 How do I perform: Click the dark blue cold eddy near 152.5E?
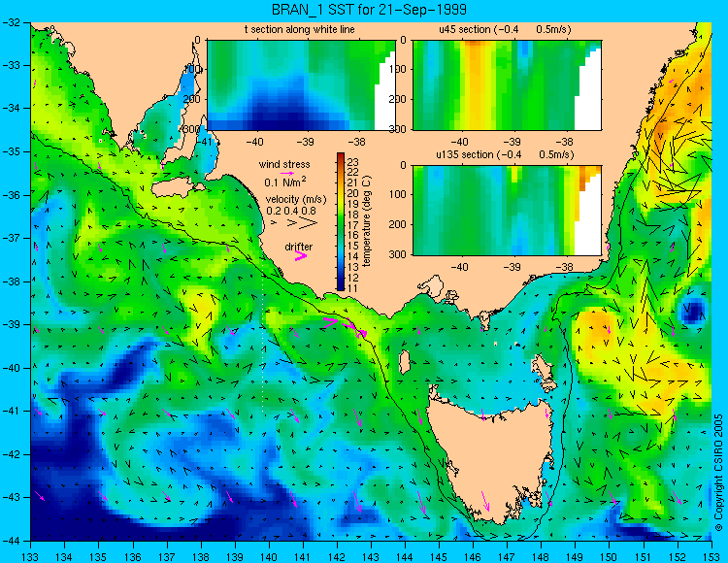coord(693,311)
